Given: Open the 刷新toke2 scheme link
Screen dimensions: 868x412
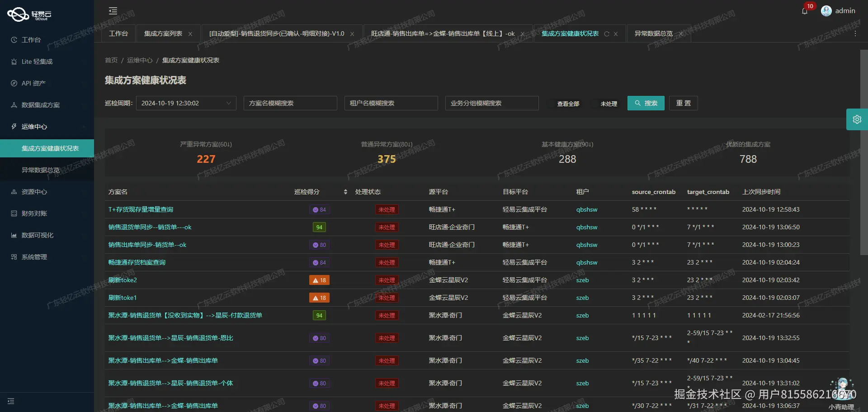Looking at the screenshot, I should point(123,279).
